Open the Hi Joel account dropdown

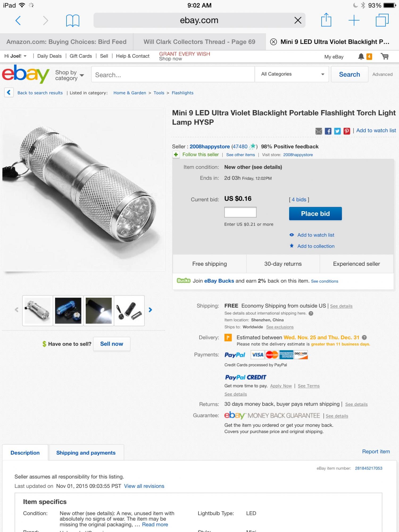click(15, 56)
